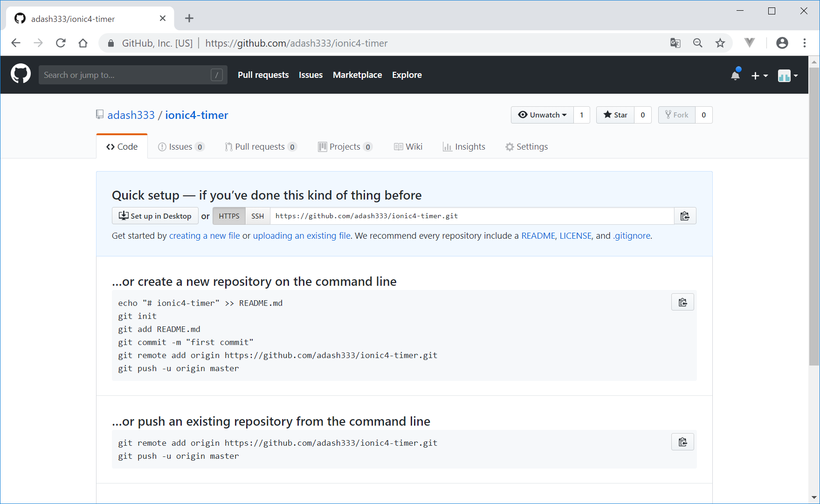Viewport: 820px width, 504px height.
Task: Open a new browser tab
Action: pyautogui.click(x=189, y=18)
